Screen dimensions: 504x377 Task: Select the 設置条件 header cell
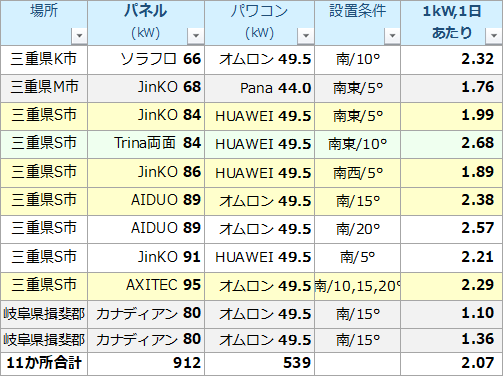click(358, 23)
